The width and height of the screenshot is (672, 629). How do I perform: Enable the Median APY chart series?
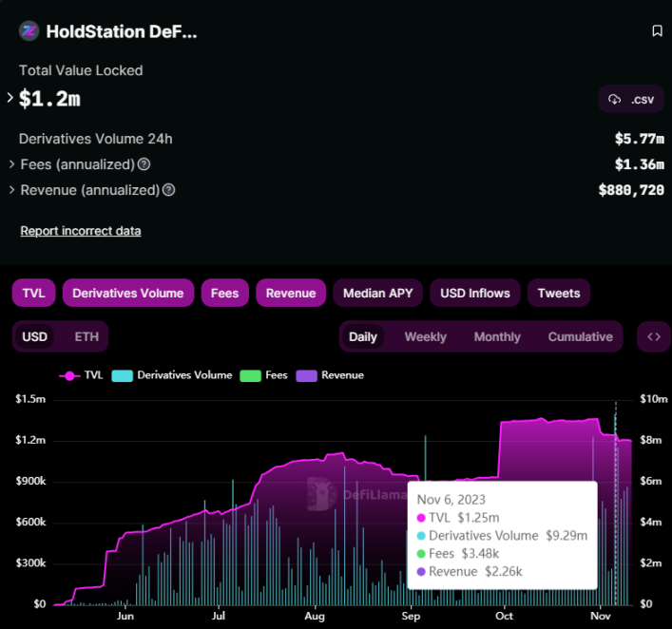point(377,293)
